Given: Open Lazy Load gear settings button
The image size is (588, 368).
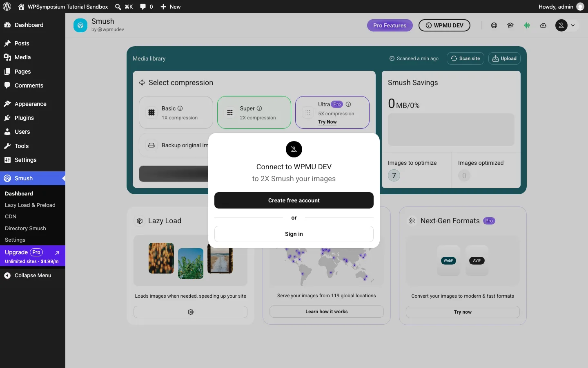Looking at the screenshot, I should pyautogui.click(x=190, y=312).
